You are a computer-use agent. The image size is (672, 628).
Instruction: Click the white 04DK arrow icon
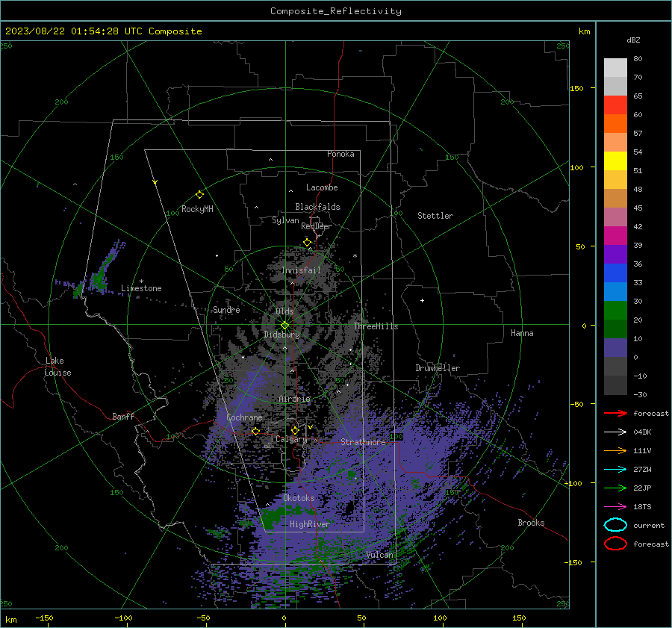[x=615, y=432]
